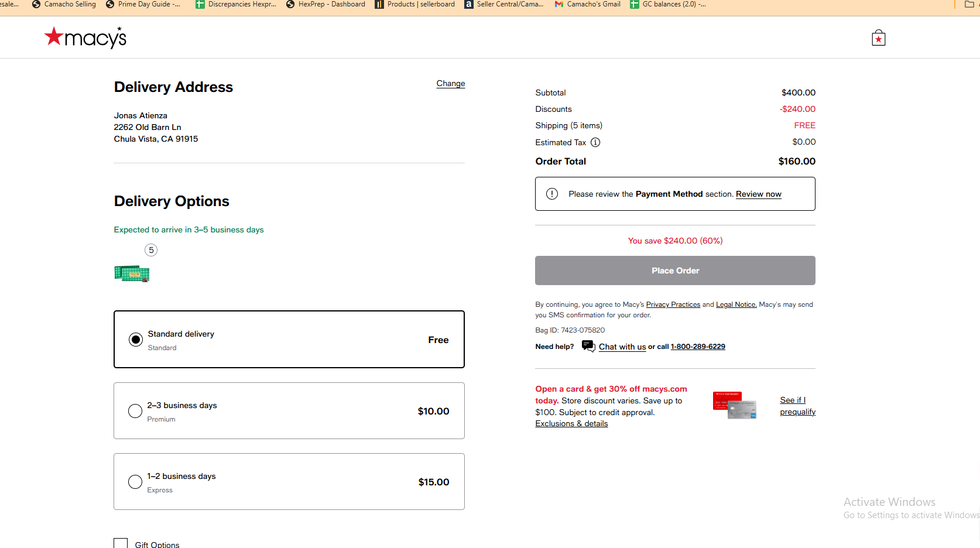Open Camacho Selling bookmark
980x548 pixels.
point(64,4)
